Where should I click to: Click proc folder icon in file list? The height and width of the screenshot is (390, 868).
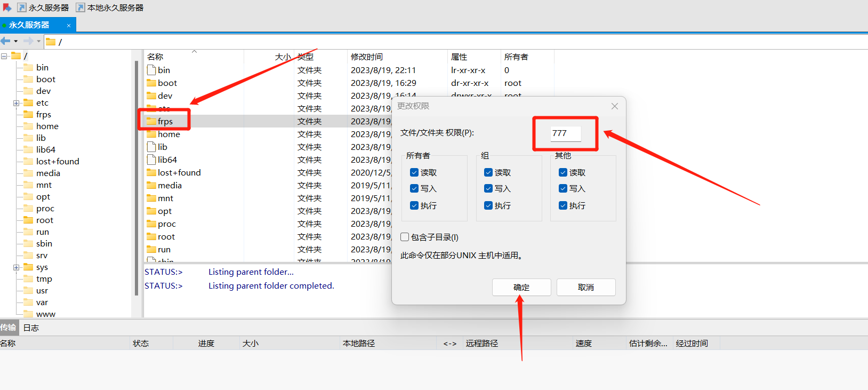tap(151, 224)
